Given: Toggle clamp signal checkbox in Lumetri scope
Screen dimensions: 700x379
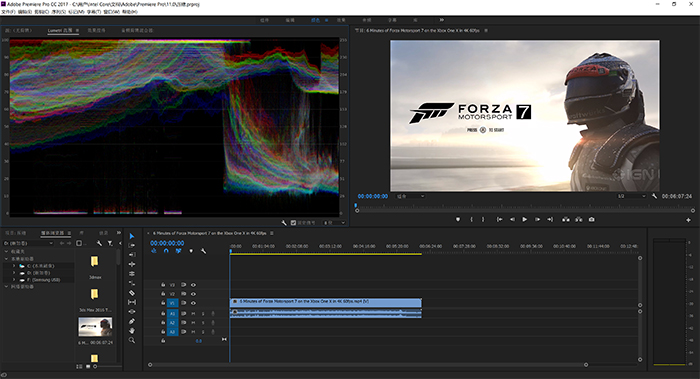Looking at the screenshot, I should 293,222.
